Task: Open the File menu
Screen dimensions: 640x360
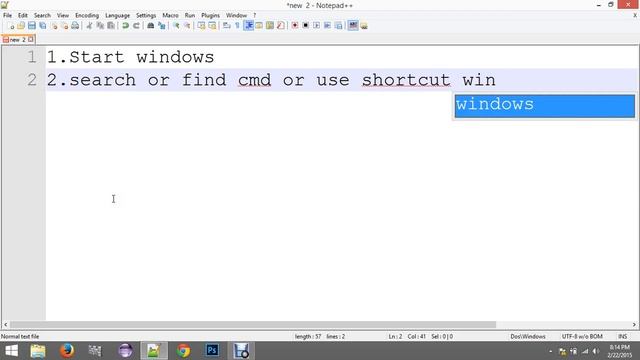Action: pos(7,16)
